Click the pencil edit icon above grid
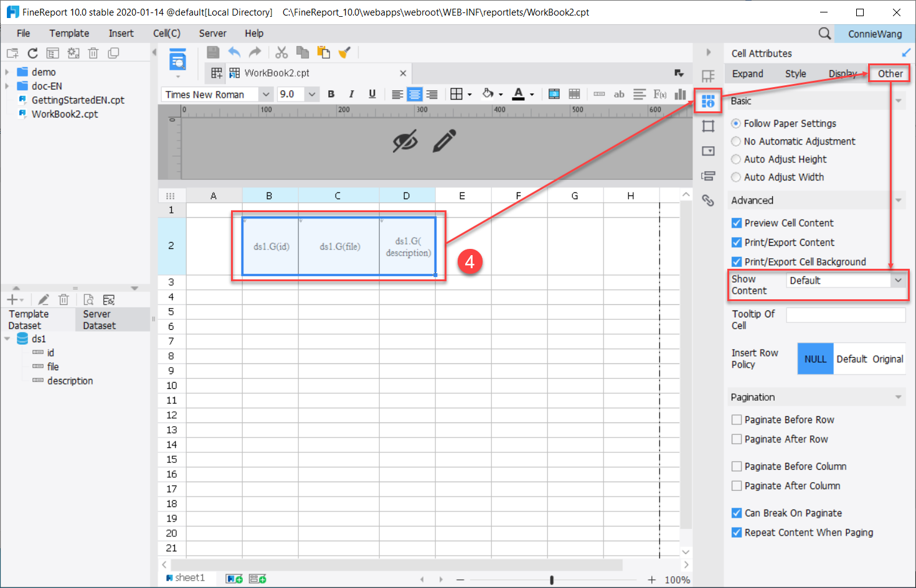The image size is (916, 588). point(444,141)
